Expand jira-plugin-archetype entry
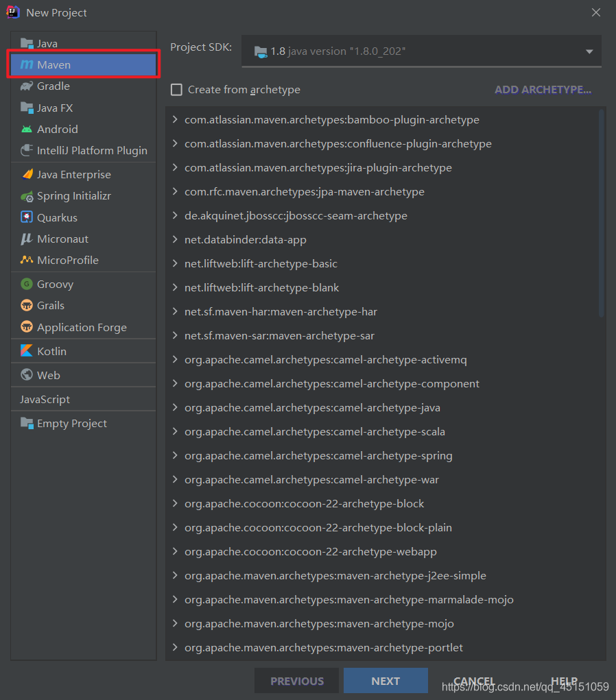The height and width of the screenshot is (700, 616). (175, 167)
